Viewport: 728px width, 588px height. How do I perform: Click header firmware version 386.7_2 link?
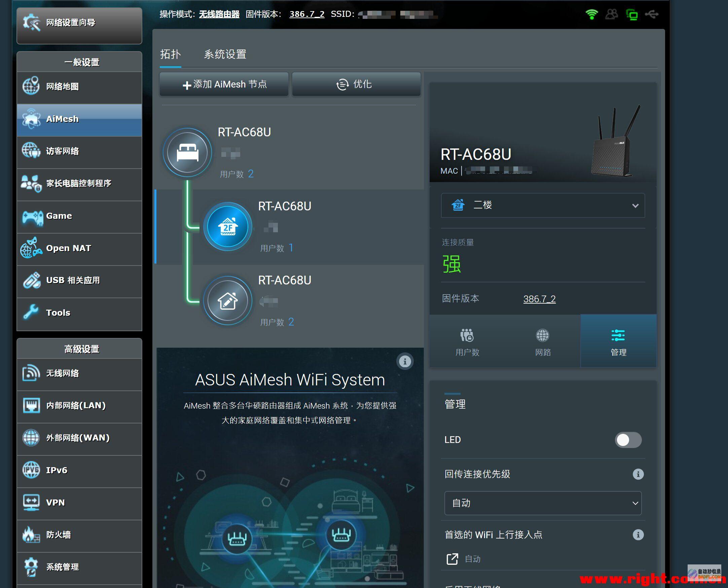307,14
